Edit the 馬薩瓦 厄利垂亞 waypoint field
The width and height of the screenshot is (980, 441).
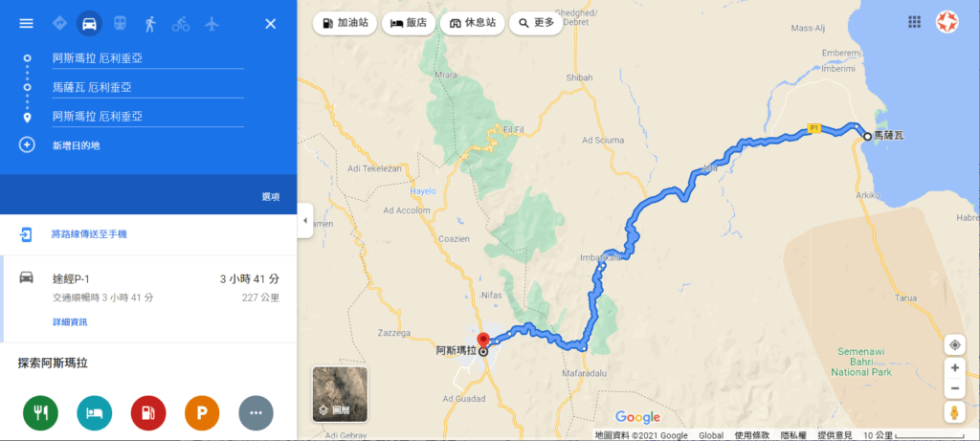(148, 87)
